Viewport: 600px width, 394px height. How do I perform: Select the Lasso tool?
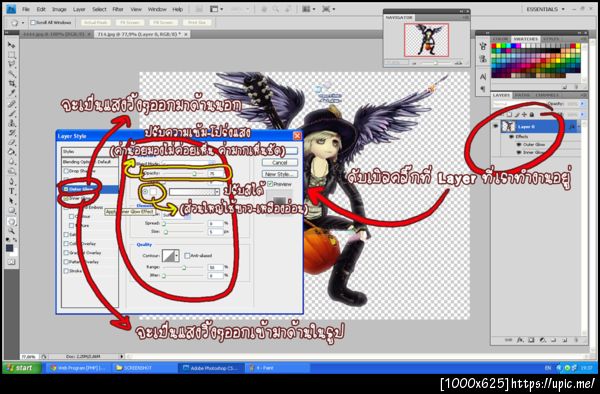11,64
